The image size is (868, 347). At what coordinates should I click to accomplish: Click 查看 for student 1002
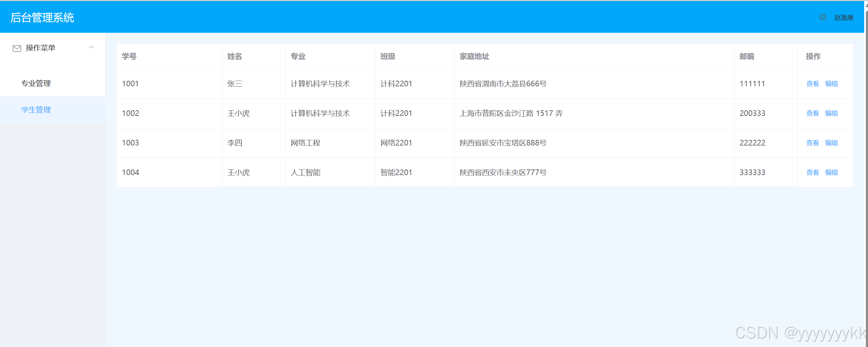pos(813,113)
